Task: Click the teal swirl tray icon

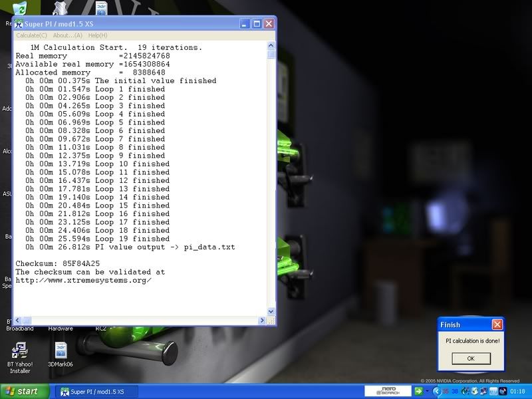Action: (x=465, y=392)
